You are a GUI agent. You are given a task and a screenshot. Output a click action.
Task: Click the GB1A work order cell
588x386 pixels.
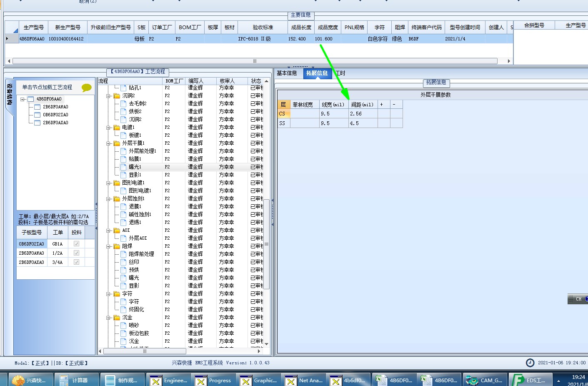click(x=58, y=244)
